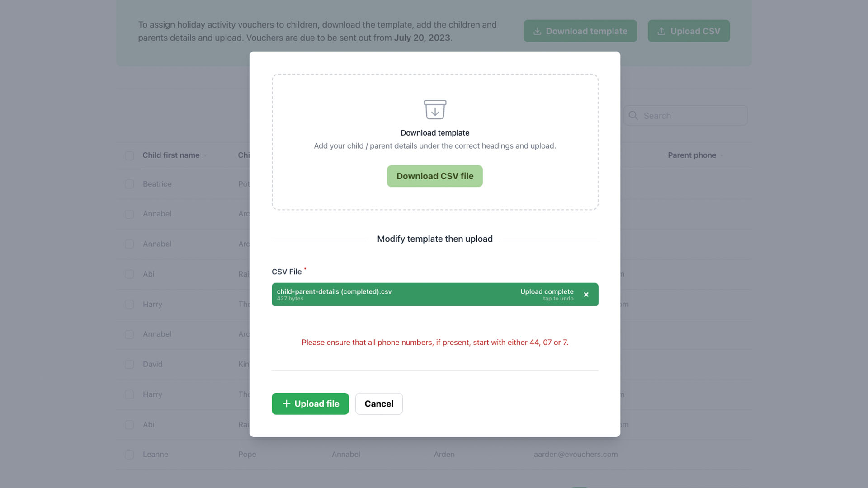This screenshot has height=488, width=868.
Task: Check Leanne Pope's row checkbox
Action: coord(129,455)
